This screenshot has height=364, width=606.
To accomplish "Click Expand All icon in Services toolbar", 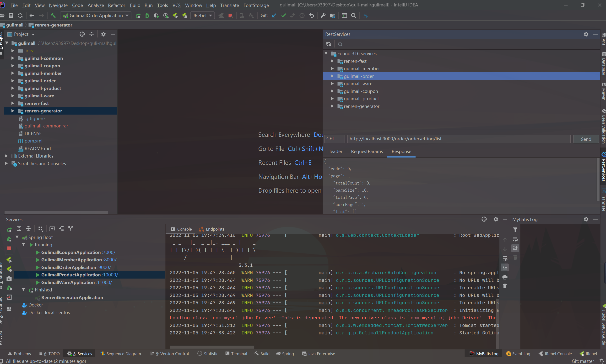I will point(19,229).
